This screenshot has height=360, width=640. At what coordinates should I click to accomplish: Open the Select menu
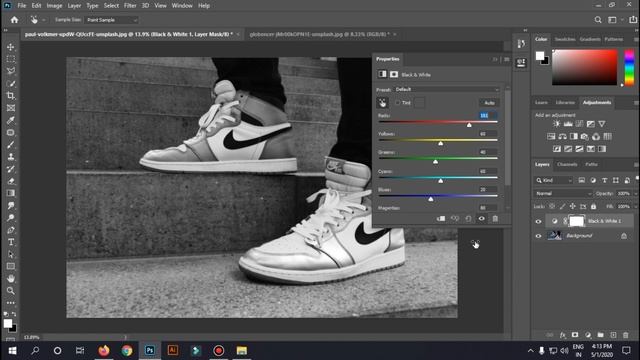[111, 6]
